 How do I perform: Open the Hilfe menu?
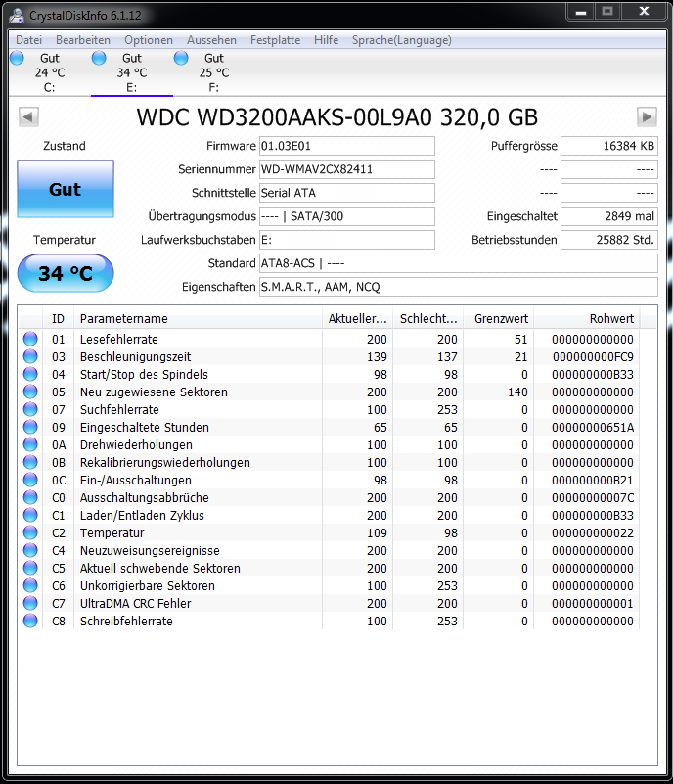click(327, 40)
